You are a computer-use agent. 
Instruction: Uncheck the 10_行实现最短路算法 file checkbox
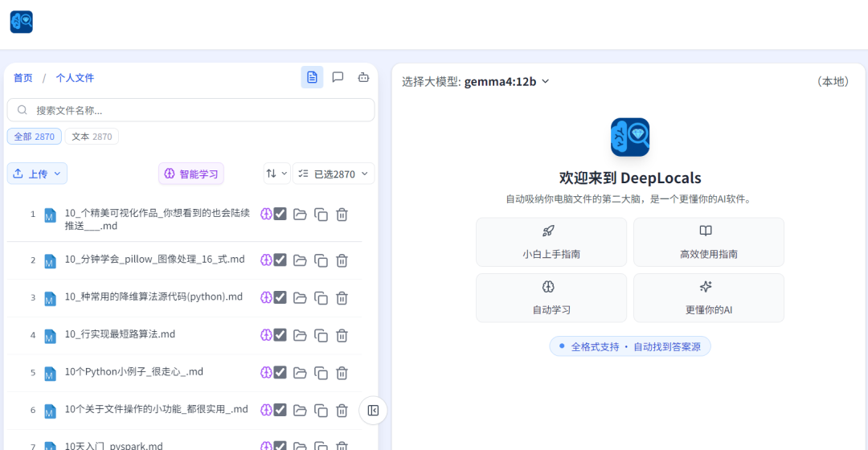click(280, 335)
